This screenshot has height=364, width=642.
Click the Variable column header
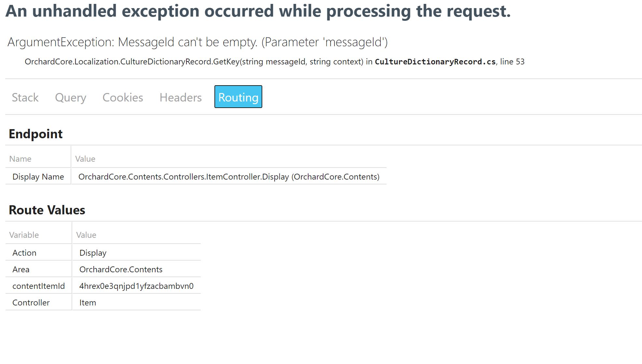(x=24, y=235)
